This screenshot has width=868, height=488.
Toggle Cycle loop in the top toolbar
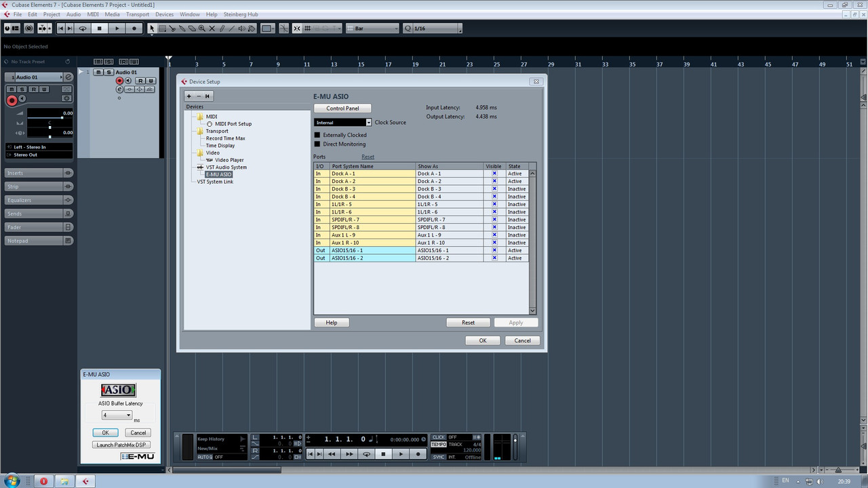click(83, 28)
